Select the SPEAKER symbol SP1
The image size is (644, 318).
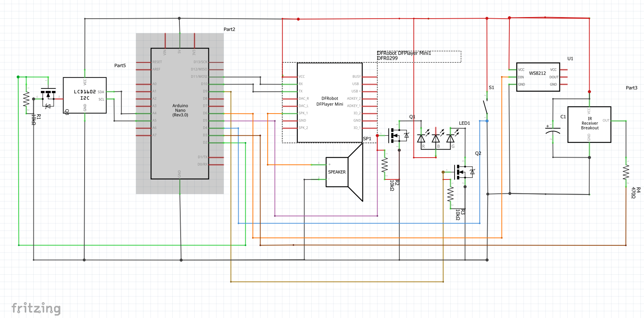click(x=344, y=172)
